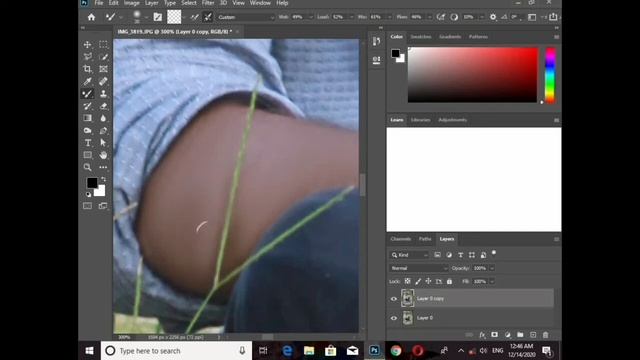Select the Path Selection tool
Viewport: 640px width, 360px height.
pyautogui.click(x=103, y=143)
